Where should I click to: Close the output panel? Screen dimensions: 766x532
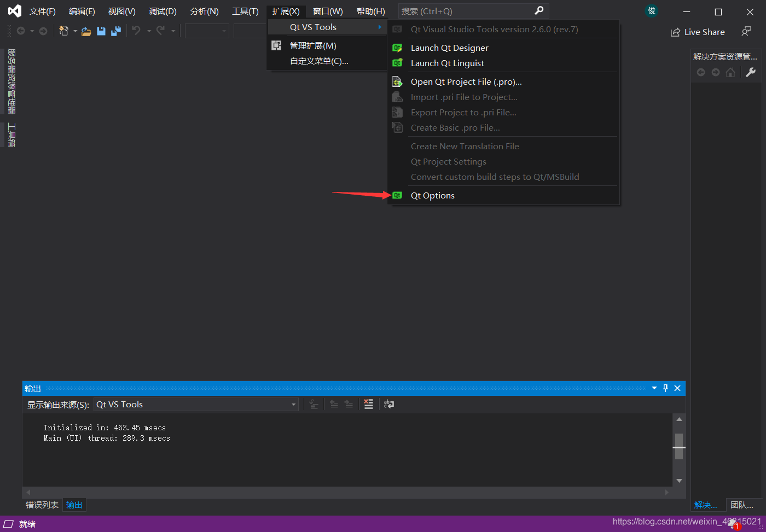coord(677,388)
